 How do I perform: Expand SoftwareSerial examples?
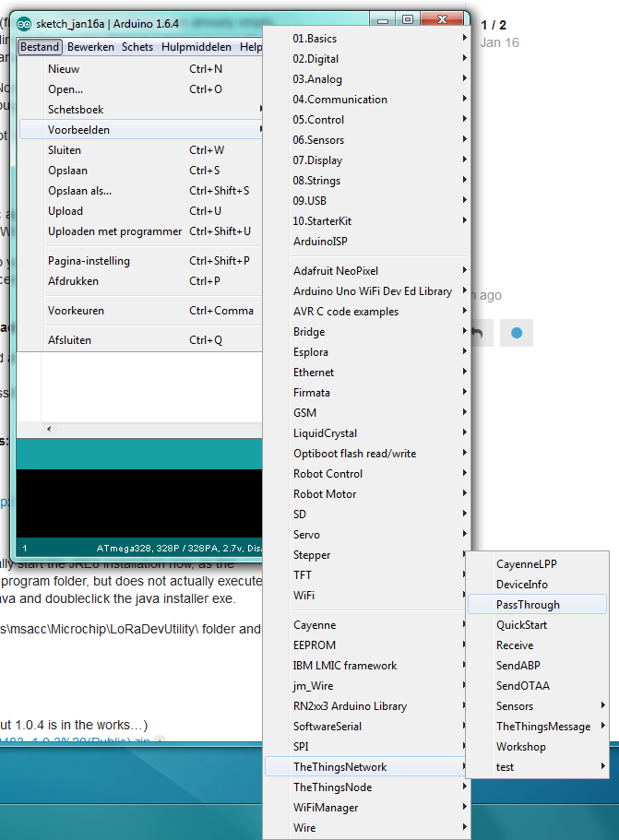point(365,727)
